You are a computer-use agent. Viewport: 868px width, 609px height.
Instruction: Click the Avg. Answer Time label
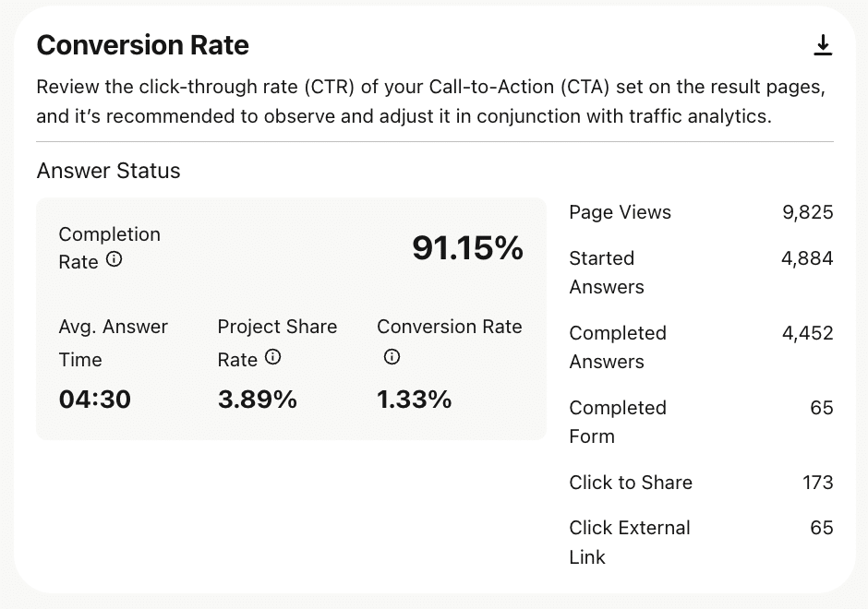[x=113, y=342]
